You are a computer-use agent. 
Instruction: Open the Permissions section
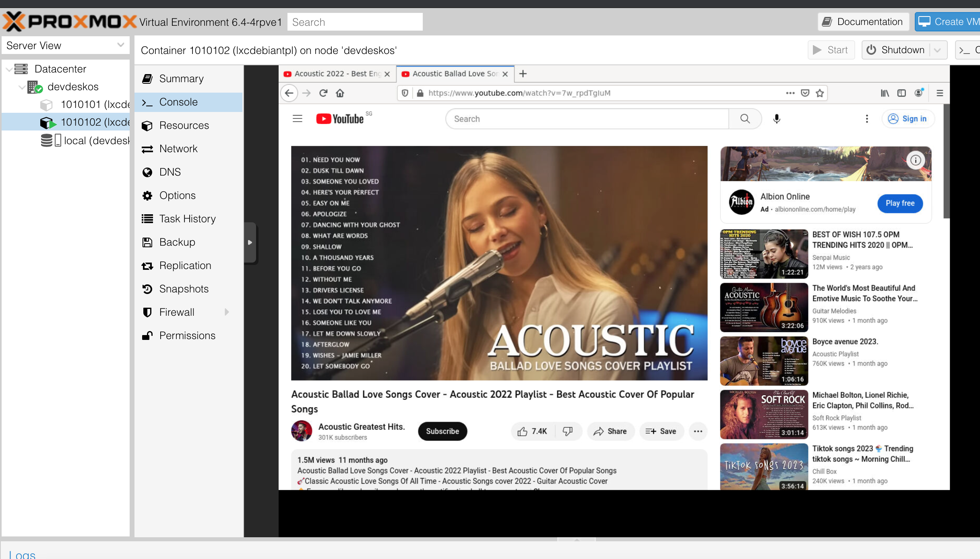(188, 335)
